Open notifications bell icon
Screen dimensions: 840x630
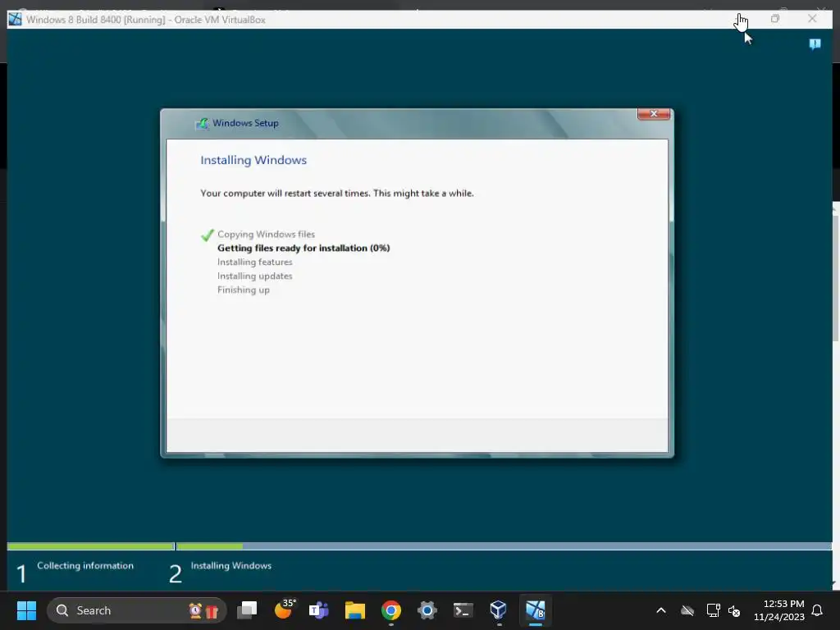817,610
